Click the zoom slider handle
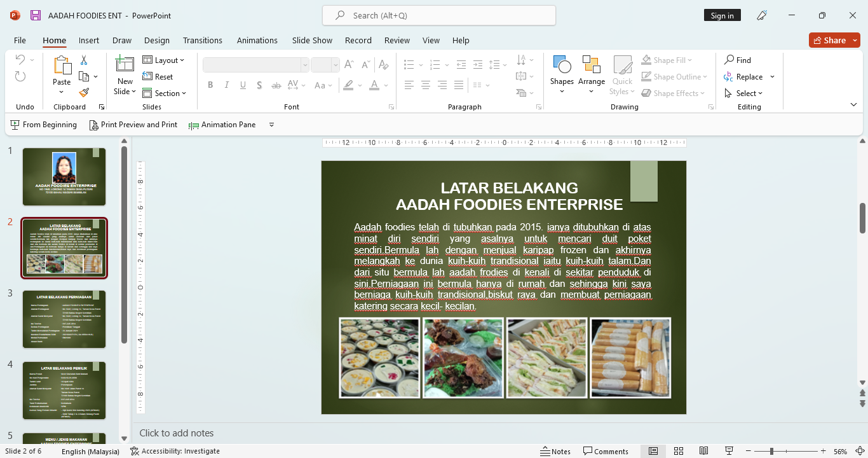 (x=771, y=451)
